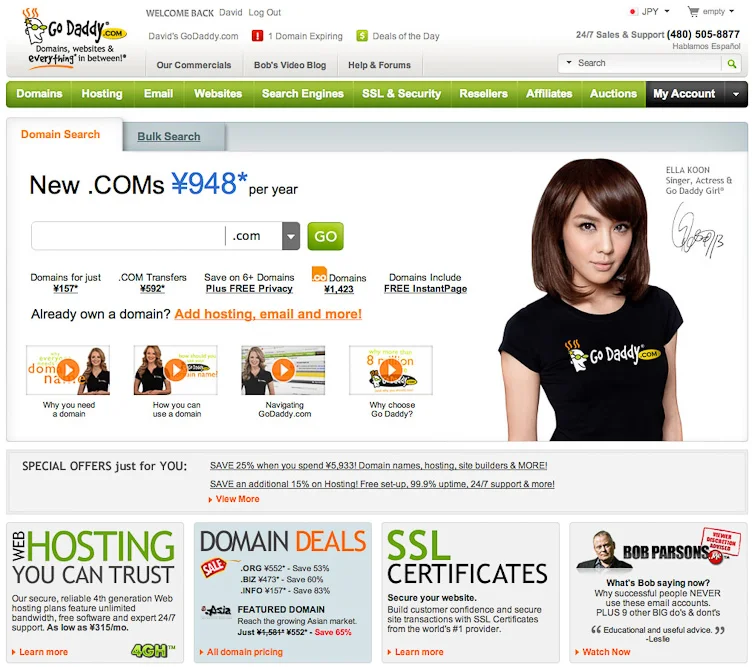Click the .Asia featured domain logo
Viewport: 755px width, 667px height.
216,611
